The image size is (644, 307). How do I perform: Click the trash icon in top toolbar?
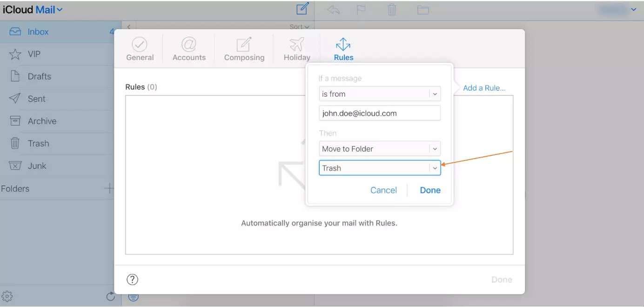[x=392, y=10]
